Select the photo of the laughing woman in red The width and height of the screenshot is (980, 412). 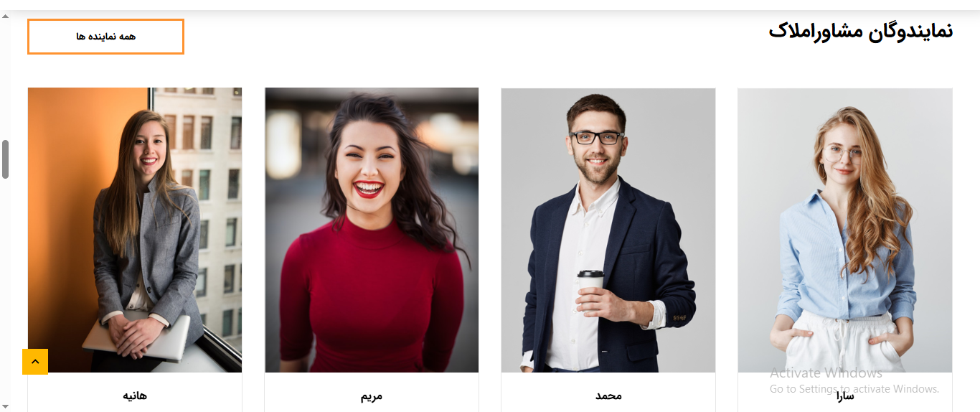372,230
